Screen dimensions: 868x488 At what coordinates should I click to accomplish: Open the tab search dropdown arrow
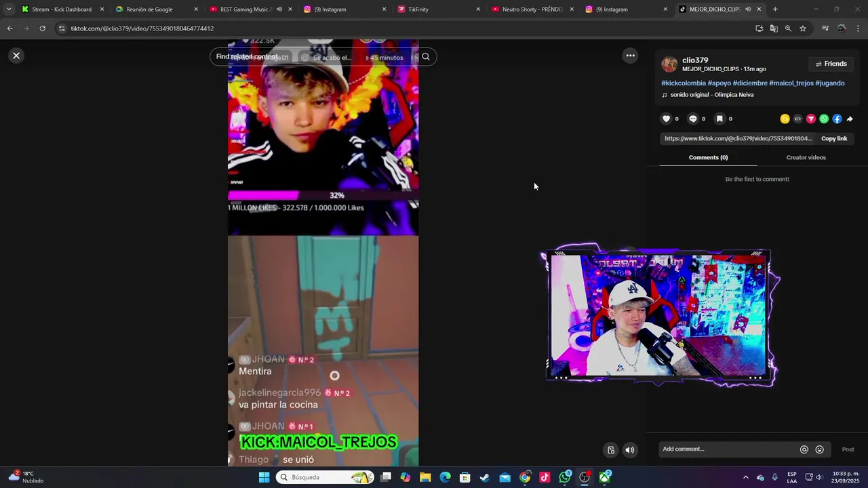tap(8, 9)
